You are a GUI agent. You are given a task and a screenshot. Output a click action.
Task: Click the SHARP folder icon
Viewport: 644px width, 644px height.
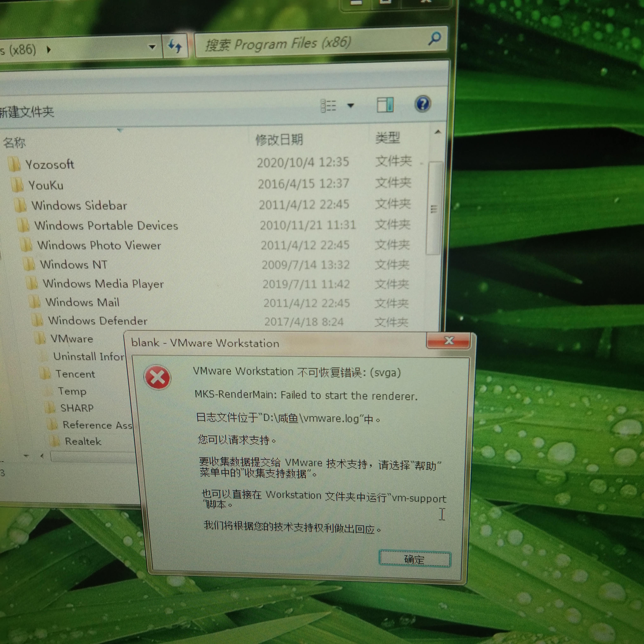(50, 408)
